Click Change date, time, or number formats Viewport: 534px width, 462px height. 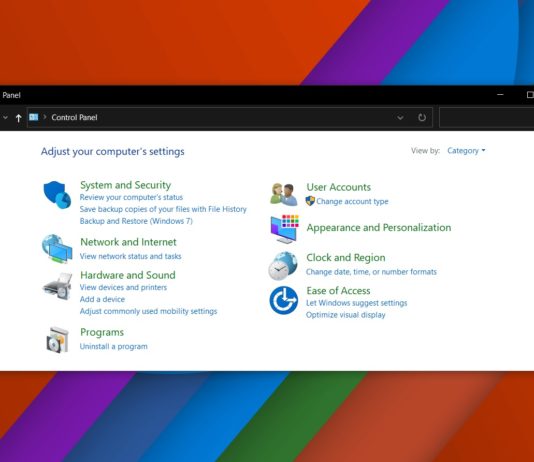point(371,272)
